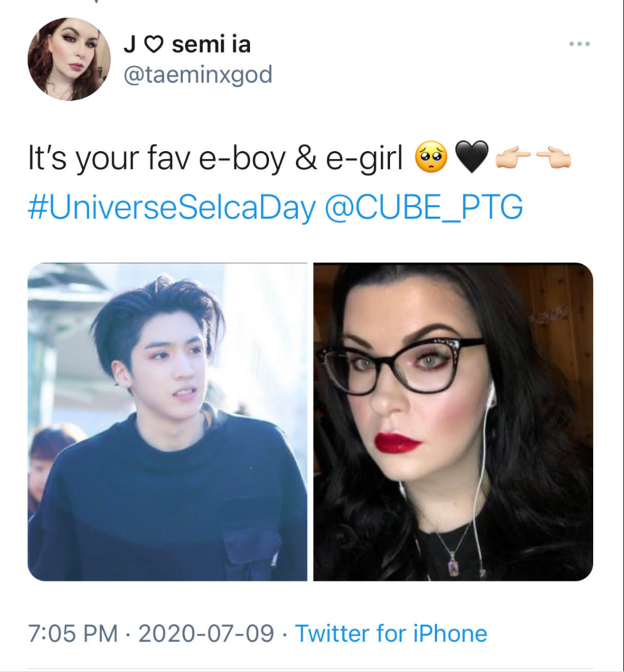624x672 pixels.
Task: Click the display name 'J semi ia'
Action: coord(188,44)
